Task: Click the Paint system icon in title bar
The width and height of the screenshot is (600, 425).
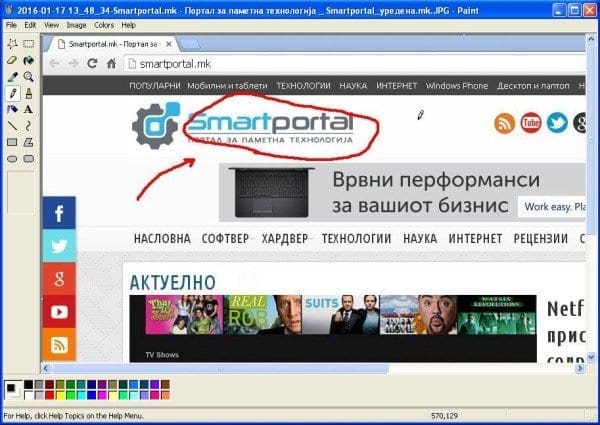Action: pos(8,10)
